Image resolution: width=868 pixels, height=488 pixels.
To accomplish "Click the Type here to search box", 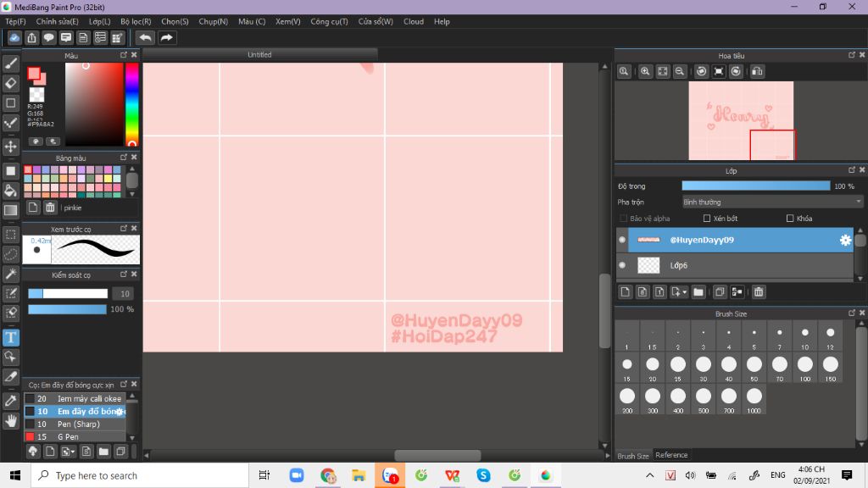I will point(140,475).
